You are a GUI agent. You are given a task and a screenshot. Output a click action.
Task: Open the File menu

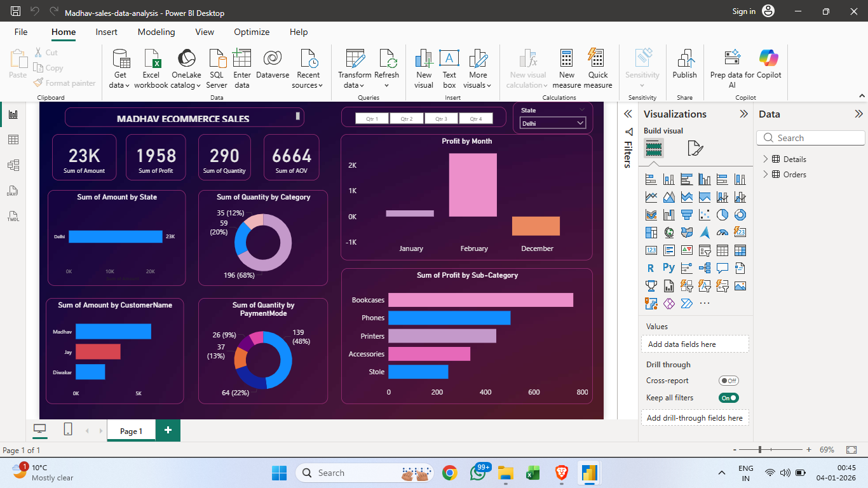[x=21, y=32]
